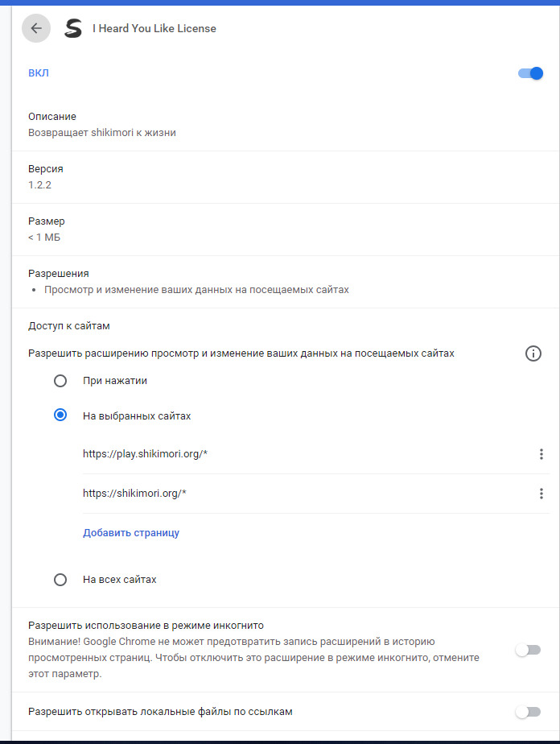Click the "Добавить страницу" link
Screen dimensions: 560x744
pyautogui.click(x=131, y=533)
